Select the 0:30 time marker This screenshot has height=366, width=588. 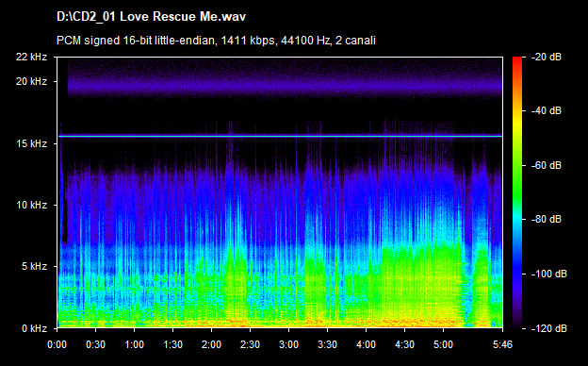point(95,344)
